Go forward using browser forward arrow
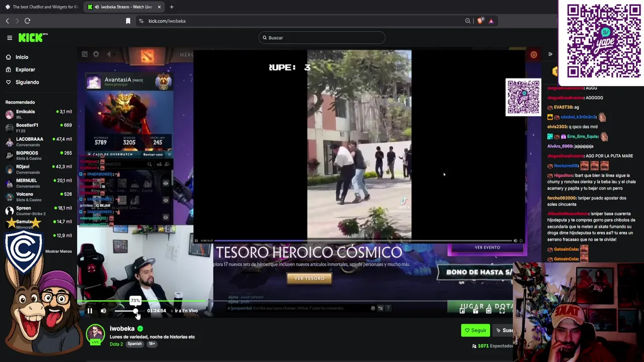 coord(17,21)
